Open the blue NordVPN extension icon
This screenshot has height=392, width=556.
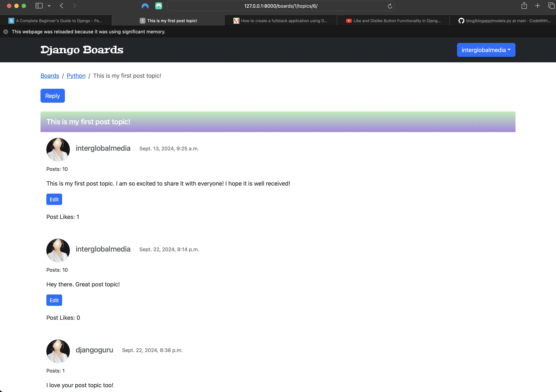[x=145, y=6]
